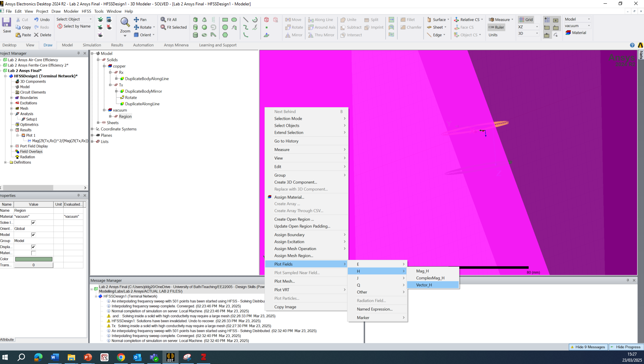Switch to the Simulation ribbon tab
The image size is (644, 364).
(92, 45)
